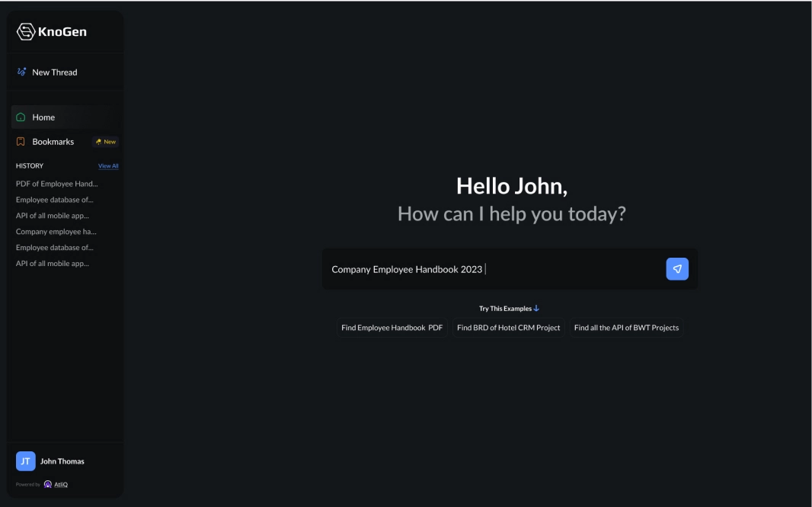Choose Find all the API of BWT Projects
Viewport: 812px width, 507px height.
coord(626,328)
